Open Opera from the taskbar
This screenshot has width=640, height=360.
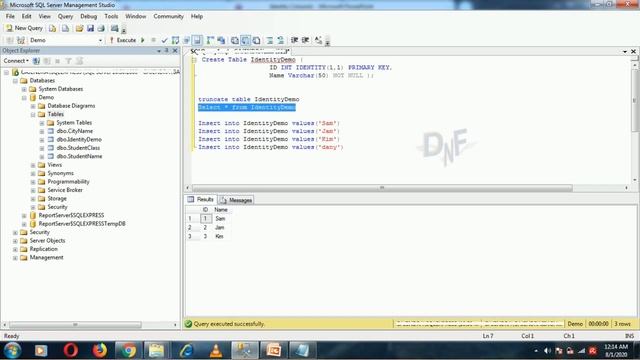pyautogui.click(x=71, y=350)
